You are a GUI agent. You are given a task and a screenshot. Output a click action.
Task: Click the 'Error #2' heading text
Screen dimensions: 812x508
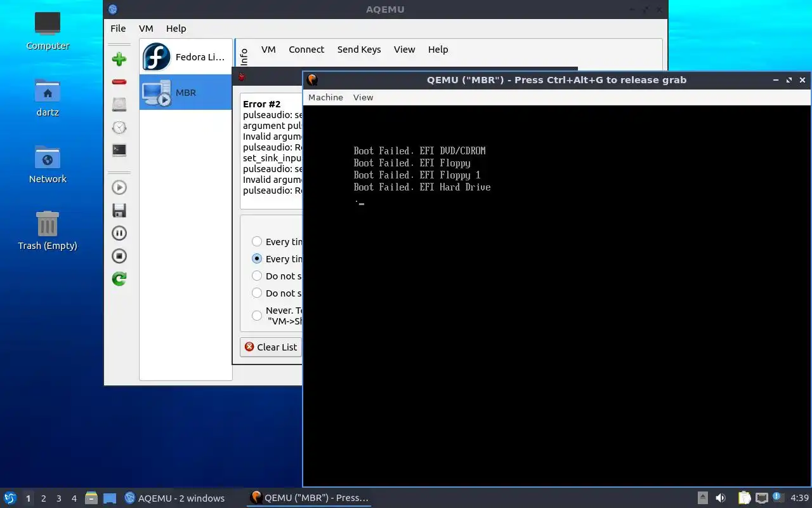click(x=261, y=104)
